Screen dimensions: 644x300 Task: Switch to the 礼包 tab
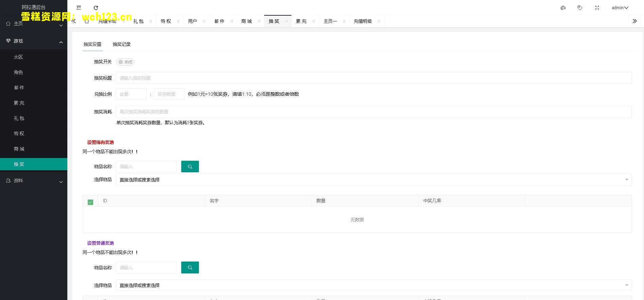click(x=138, y=21)
